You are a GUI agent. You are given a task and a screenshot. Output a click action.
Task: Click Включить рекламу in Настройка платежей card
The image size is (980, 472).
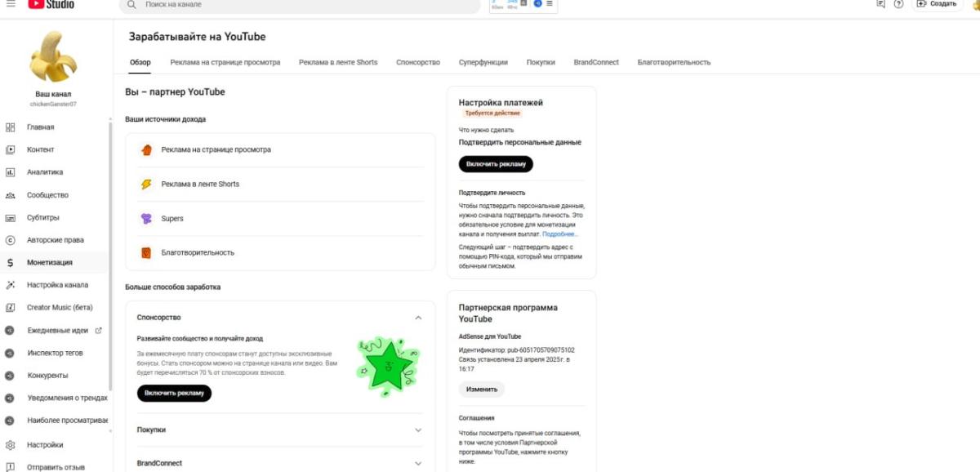(496, 164)
